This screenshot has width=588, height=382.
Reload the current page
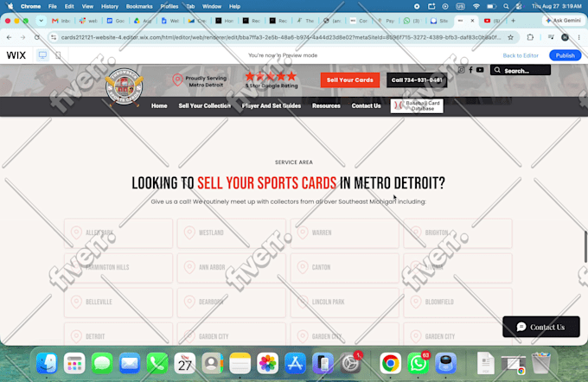tap(36, 37)
